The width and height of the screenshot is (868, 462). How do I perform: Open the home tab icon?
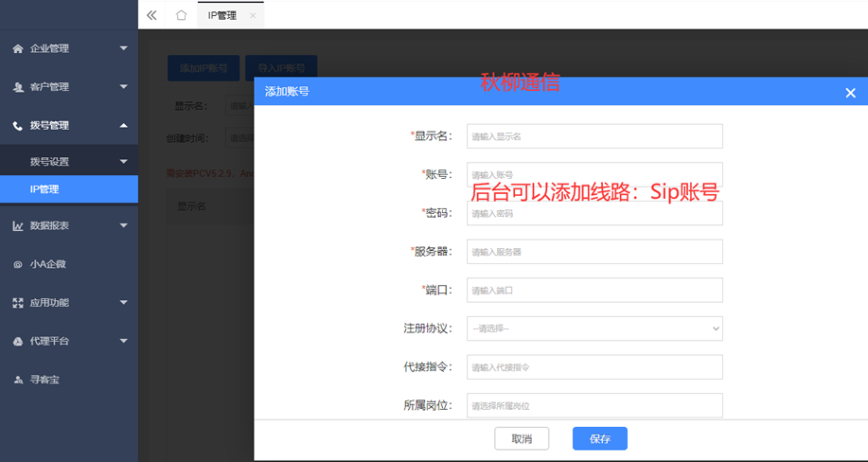click(181, 15)
